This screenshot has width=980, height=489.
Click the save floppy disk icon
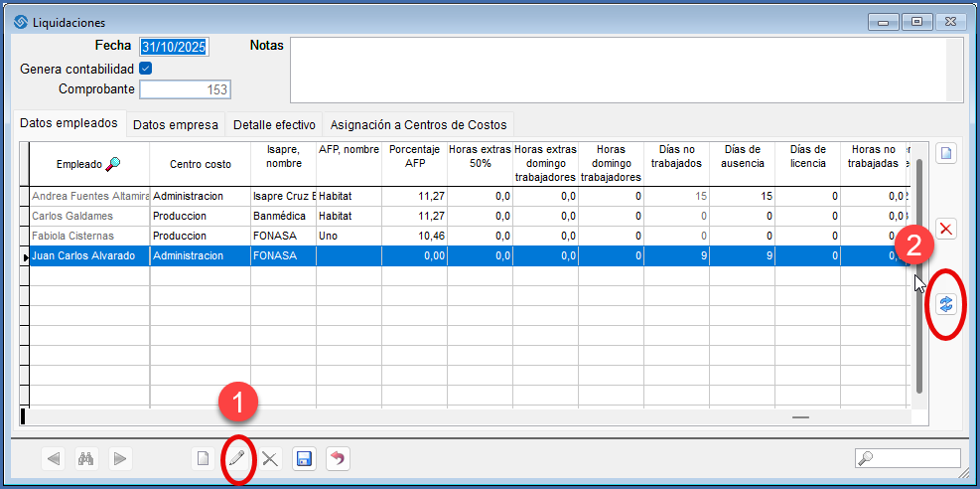point(304,459)
